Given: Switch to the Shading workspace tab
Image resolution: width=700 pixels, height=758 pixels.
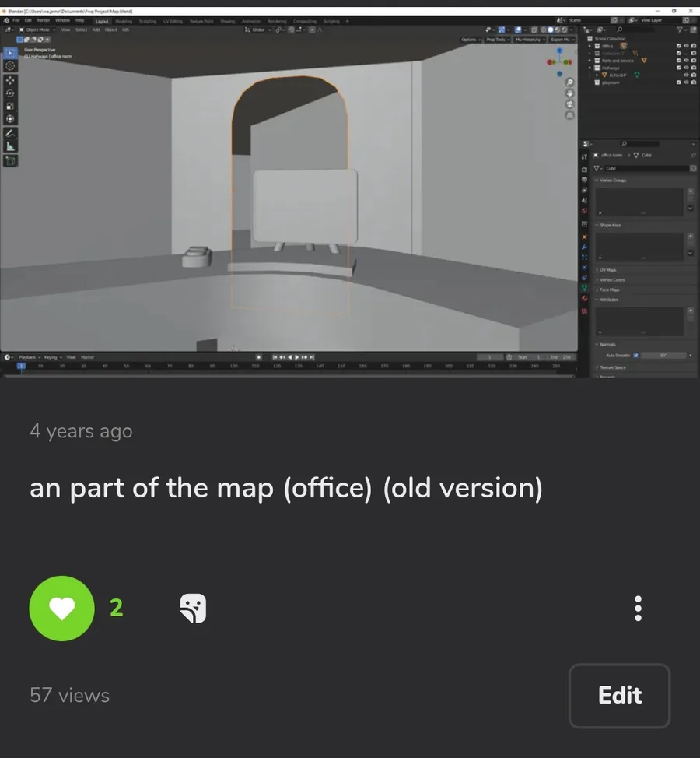Looking at the screenshot, I should coord(228,21).
